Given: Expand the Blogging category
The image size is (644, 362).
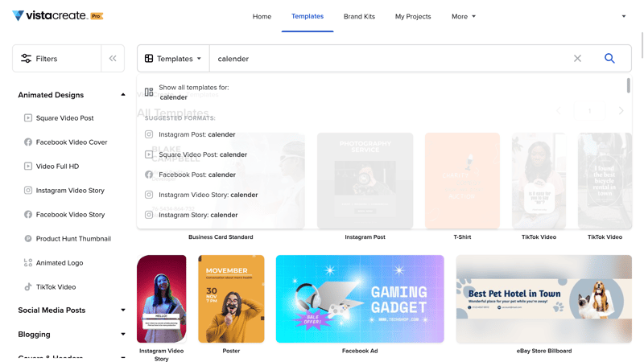Looking at the screenshot, I should pos(123,335).
